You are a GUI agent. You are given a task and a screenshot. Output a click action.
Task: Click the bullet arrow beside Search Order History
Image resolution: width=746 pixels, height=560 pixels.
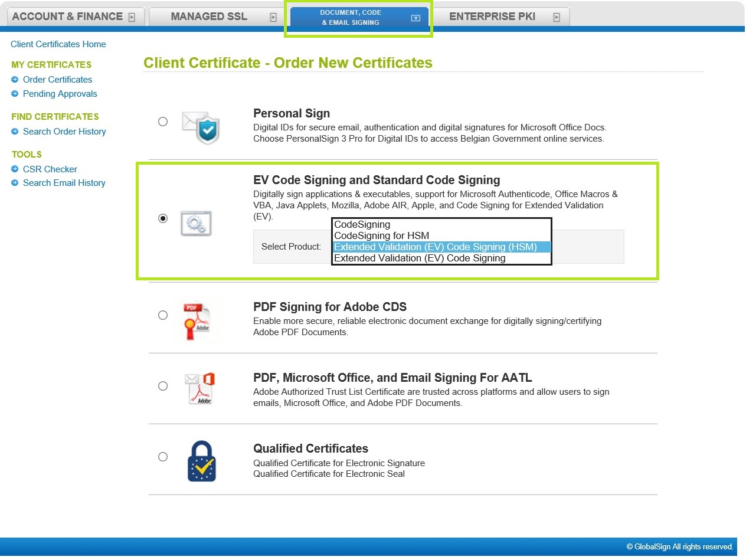pyautogui.click(x=15, y=132)
